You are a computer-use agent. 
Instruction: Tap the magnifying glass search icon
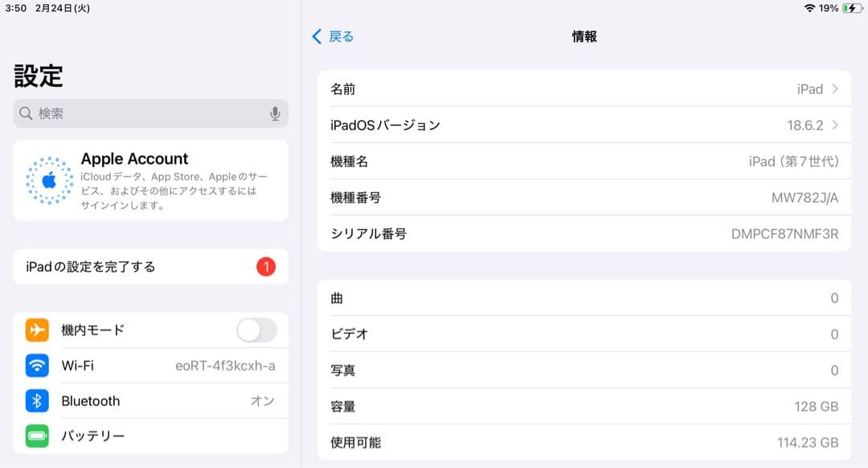coord(26,113)
